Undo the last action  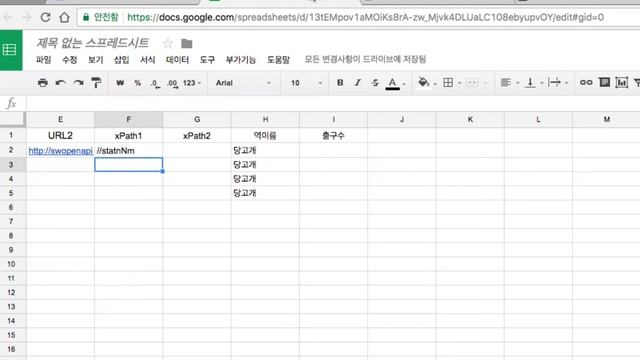60,83
